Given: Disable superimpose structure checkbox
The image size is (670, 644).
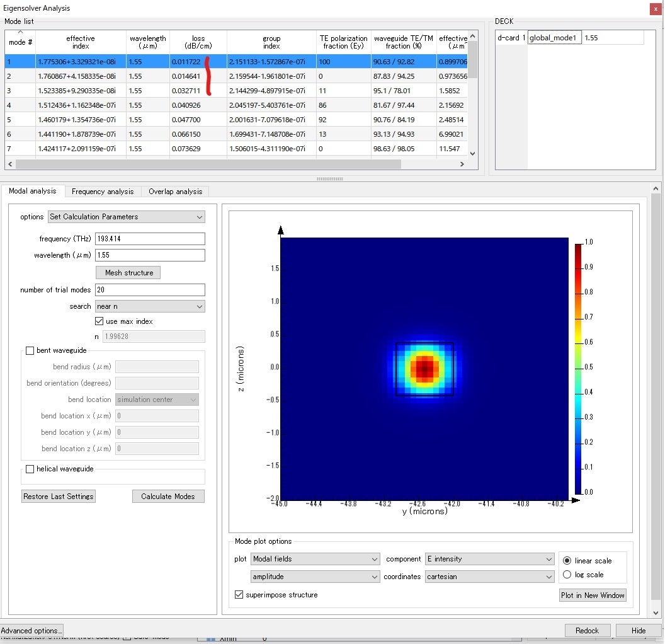Looking at the screenshot, I should (x=239, y=595).
